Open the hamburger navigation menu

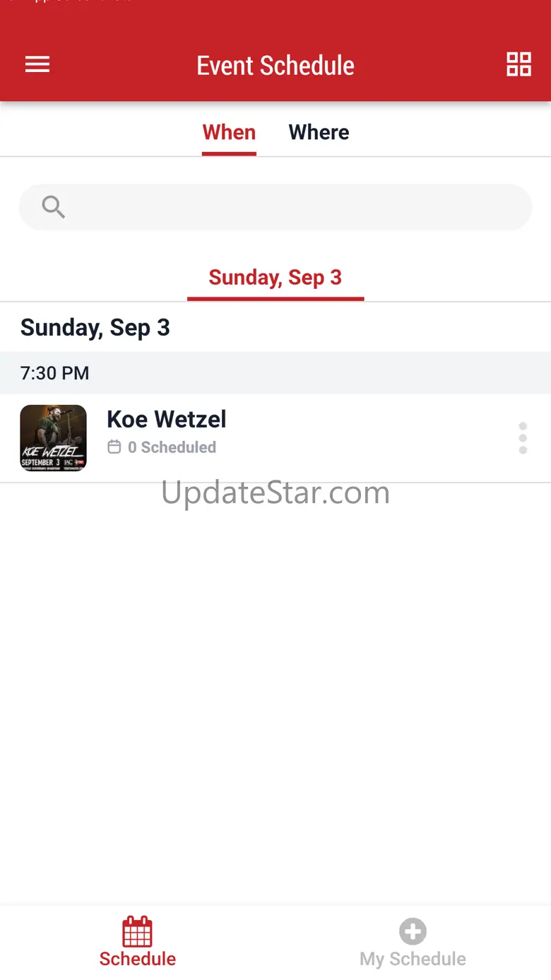pyautogui.click(x=37, y=65)
